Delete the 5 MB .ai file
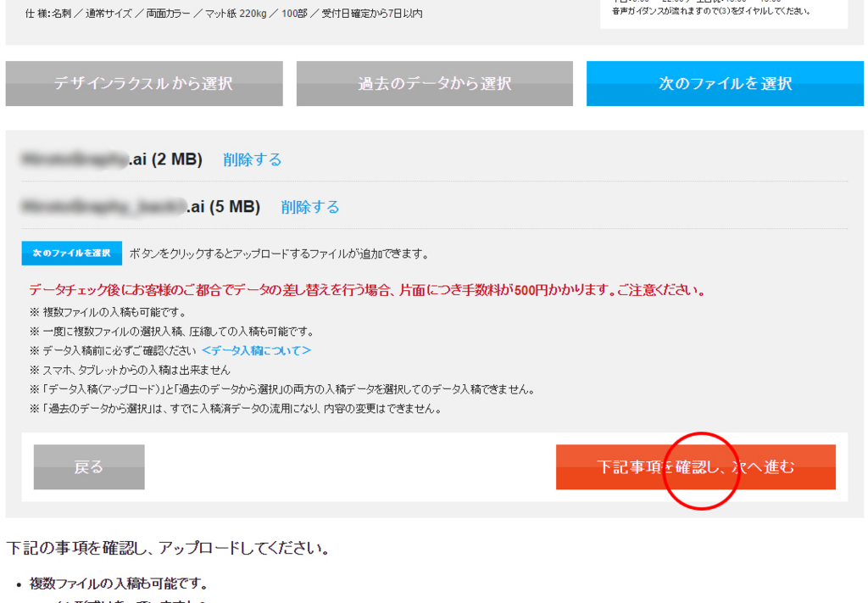The image size is (868, 603). (310, 207)
